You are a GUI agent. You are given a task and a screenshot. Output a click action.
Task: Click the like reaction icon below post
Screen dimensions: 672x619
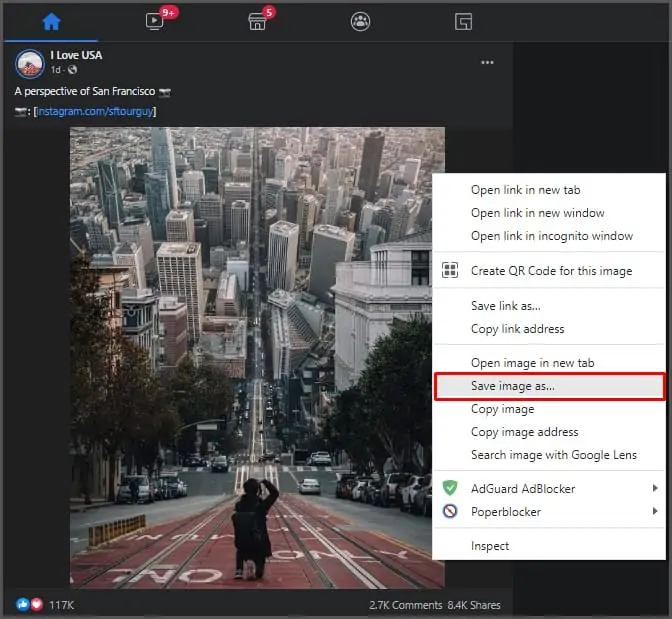click(x=23, y=604)
